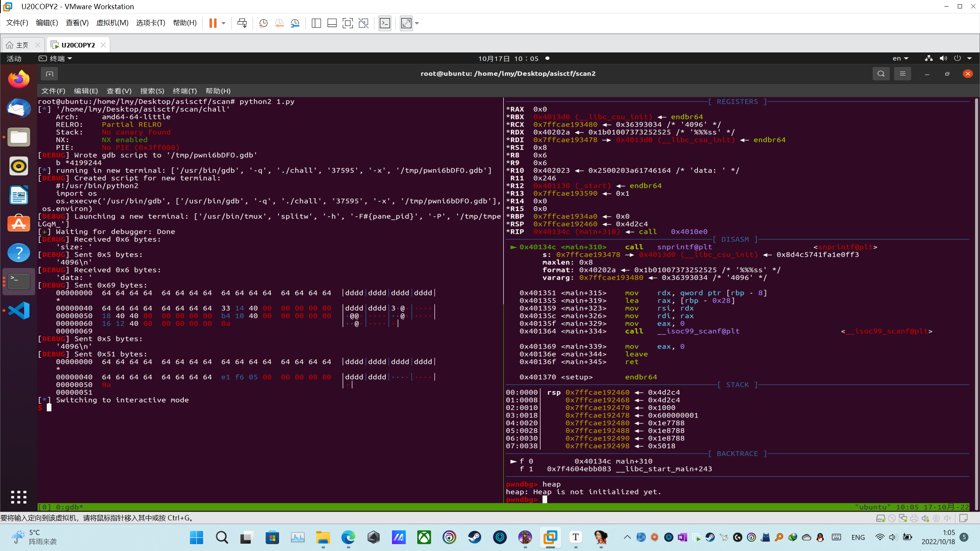Click the Ubuntu volume icon in the top bar
Screen dimensions: 980x551
943,59
